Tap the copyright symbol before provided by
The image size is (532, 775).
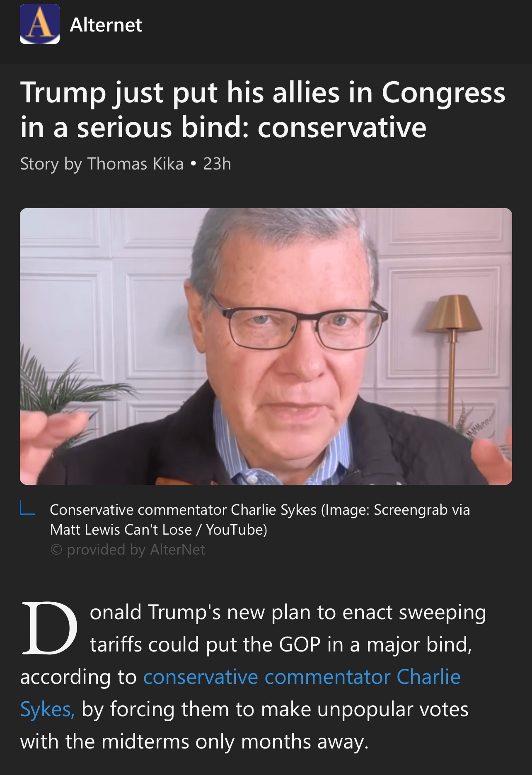56,550
